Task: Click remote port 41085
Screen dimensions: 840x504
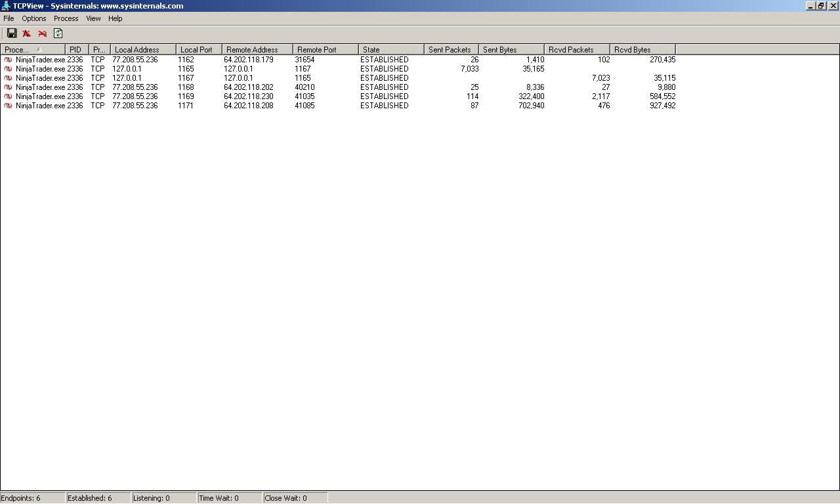Action: click(x=305, y=106)
